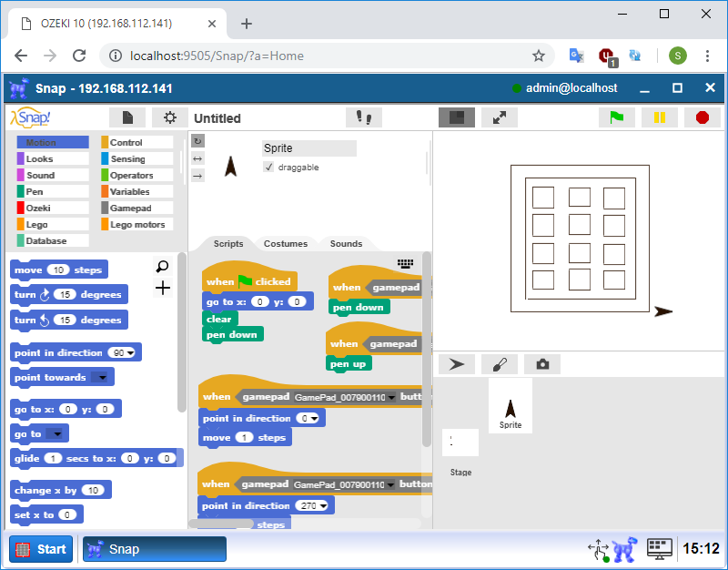Switch to the Costumes tab
This screenshot has width=728, height=570.
pyautogui.click(x=286, y=243)
